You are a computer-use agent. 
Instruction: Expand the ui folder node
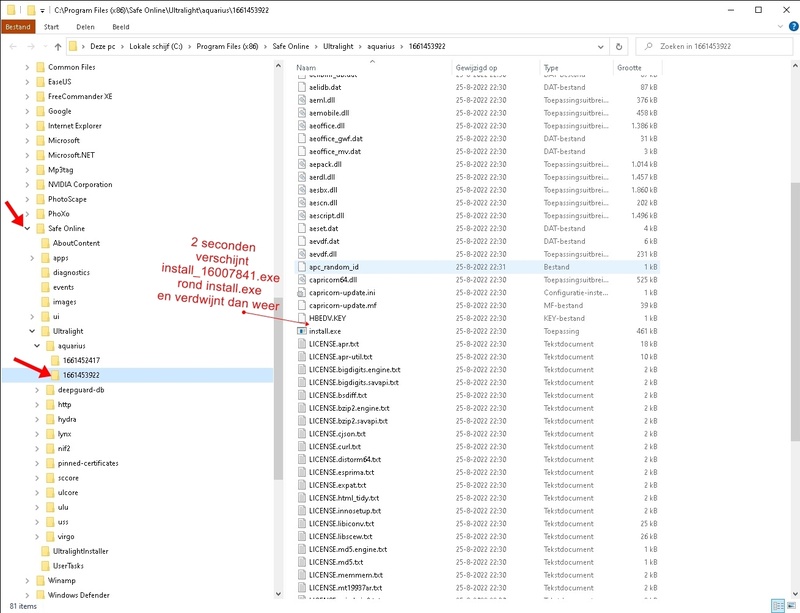coord(32,316)
